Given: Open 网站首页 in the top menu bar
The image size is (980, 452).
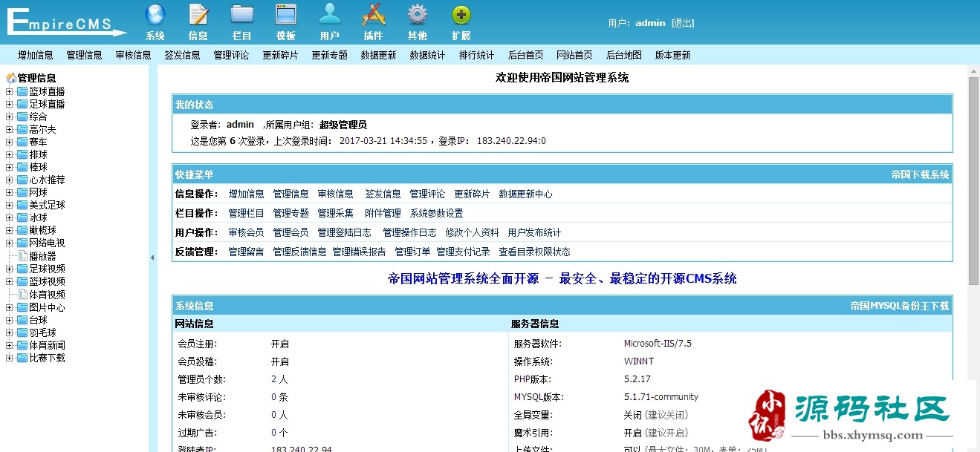Looking at the screenshot, I should [575, 55].
